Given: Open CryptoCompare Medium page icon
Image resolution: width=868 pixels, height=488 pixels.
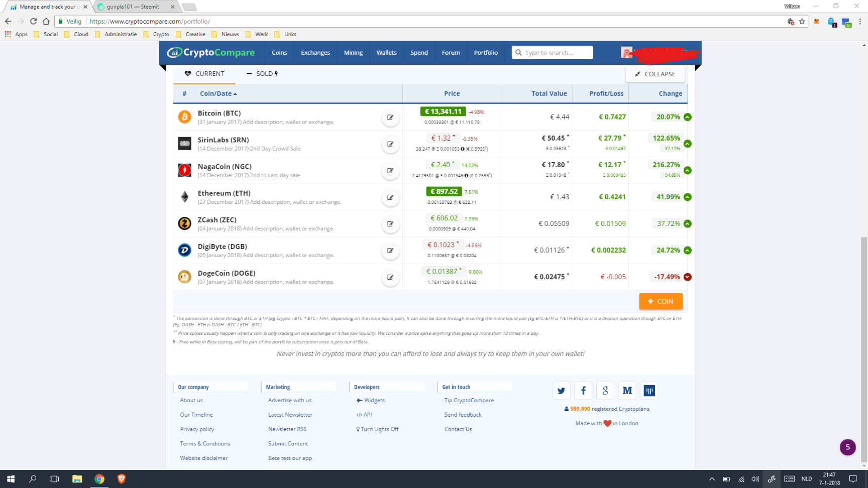Looking at the screenshot, I should [627, 391].
